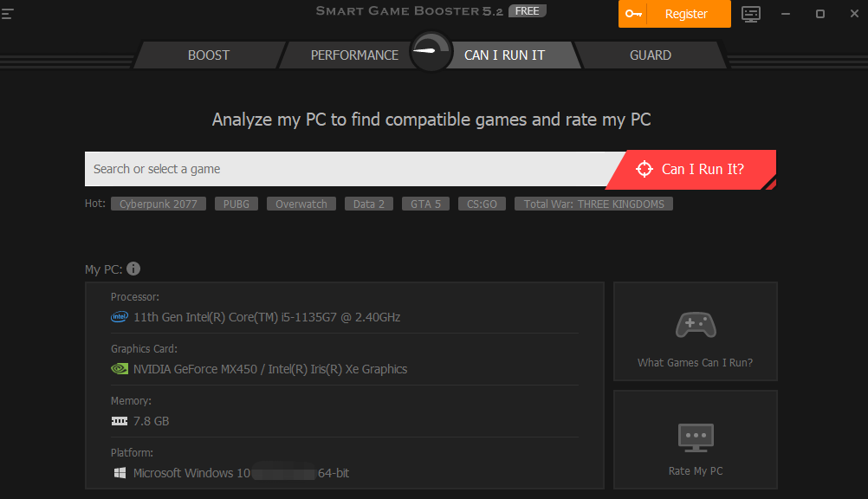Screen dimensions: 868x499
Task: Select the CAN I RUN IT tab
Action: [504, 55]
